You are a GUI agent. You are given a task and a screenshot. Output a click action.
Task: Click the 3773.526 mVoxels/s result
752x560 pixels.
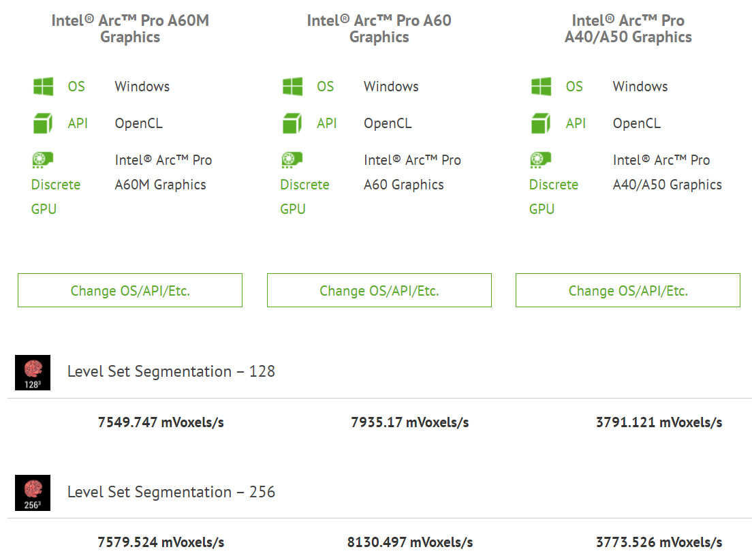point(659,542)
